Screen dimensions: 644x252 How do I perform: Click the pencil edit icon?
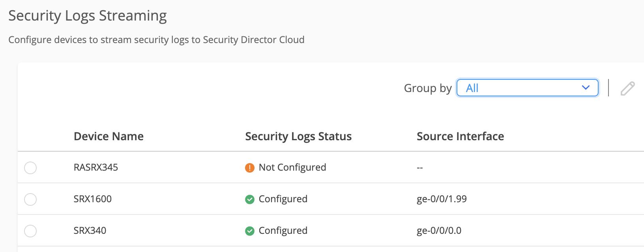click(627, 88)
